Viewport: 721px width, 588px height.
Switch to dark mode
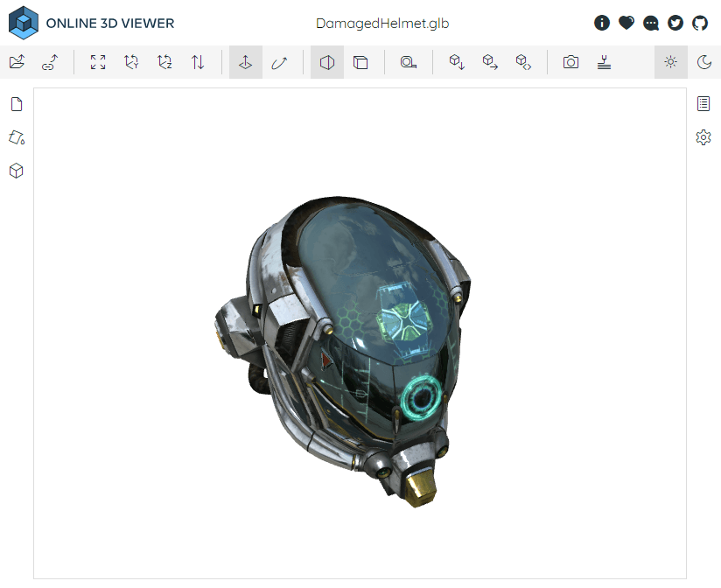click(703, 62)
